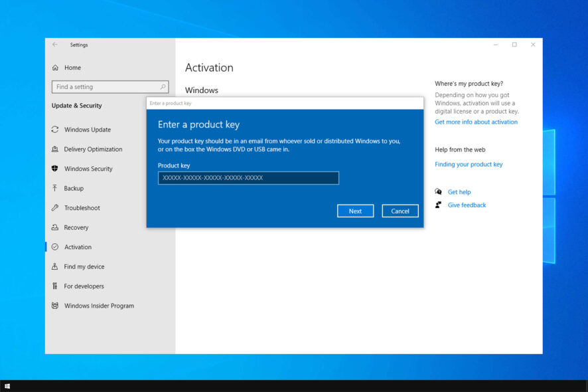Click the Where's my product key? heading
The width and height of the screenshot is (588, 392).
click(x=469, y=83)
